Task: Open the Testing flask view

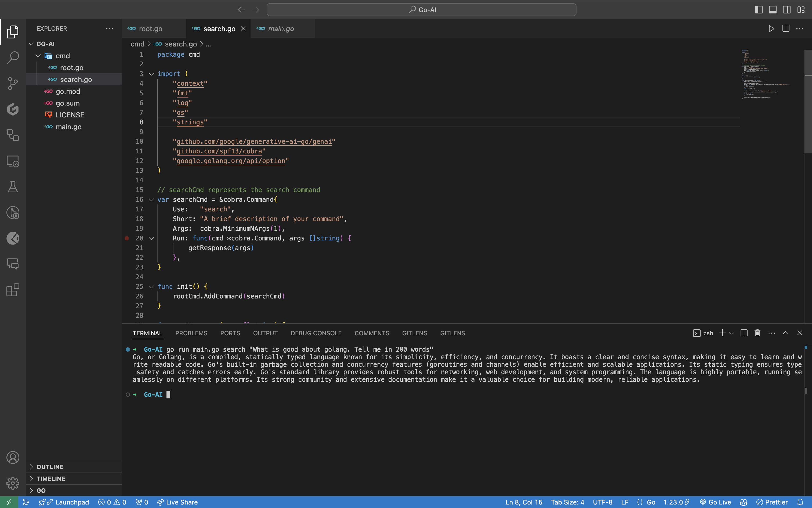Action: [13, 187]
